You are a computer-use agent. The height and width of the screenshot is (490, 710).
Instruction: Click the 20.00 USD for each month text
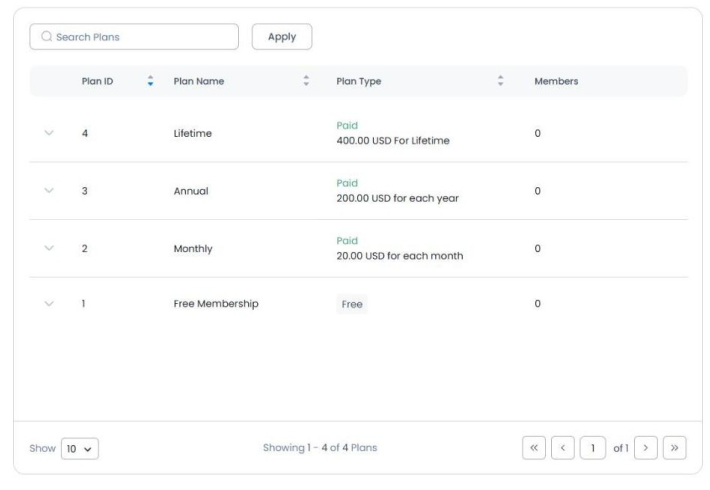400,256
